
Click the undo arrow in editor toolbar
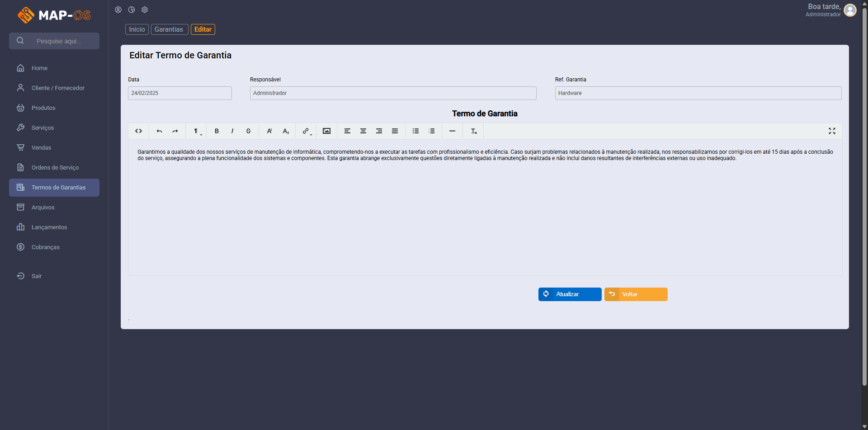(x=159, y=131)
